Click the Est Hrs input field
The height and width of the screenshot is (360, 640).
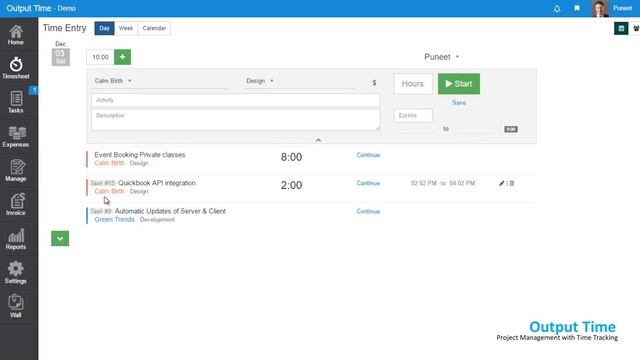point(413,116)
